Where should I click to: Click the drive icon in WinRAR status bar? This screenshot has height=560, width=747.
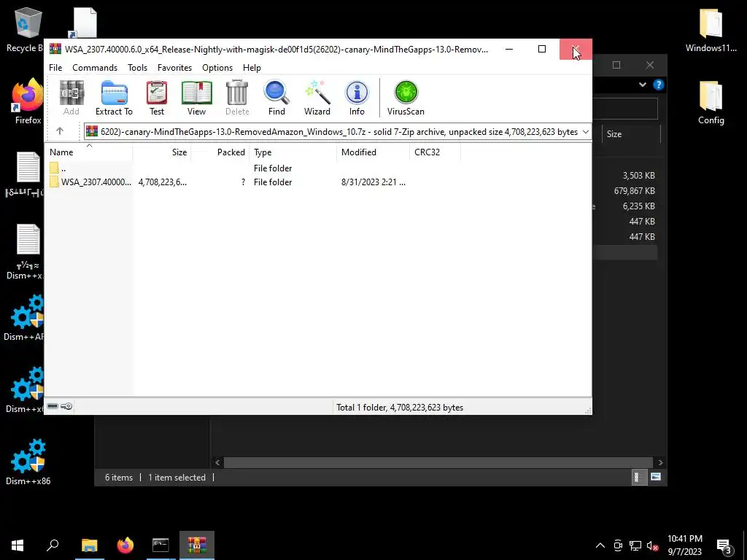[53, 406]
